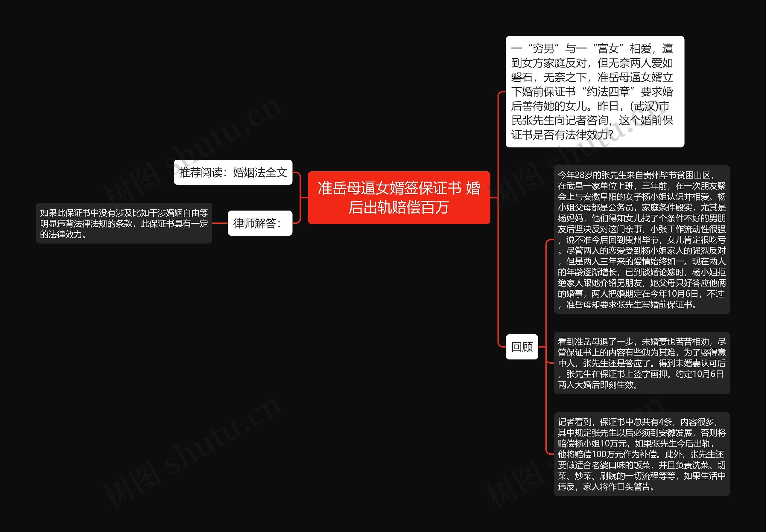Select the white intro box starting '一"穷男"与一"富女"'
The height and width of the screenshot is (532, 766).
pyautogui.click(x=595, y=92)
